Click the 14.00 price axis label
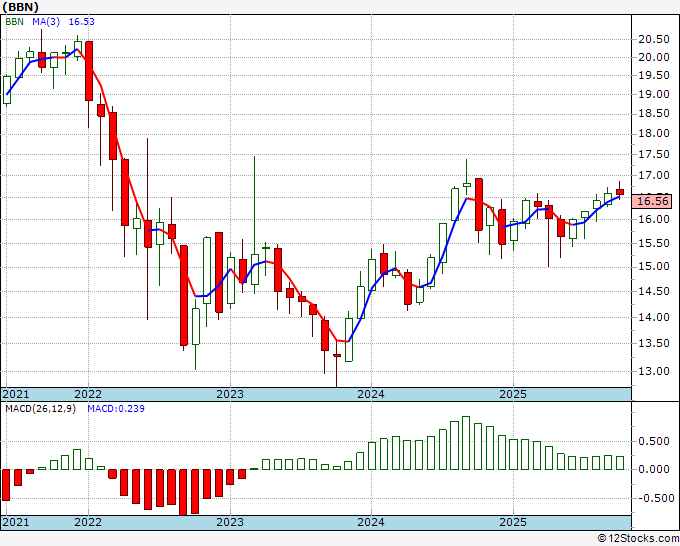680x546 pixels. [x=654, y=317]
